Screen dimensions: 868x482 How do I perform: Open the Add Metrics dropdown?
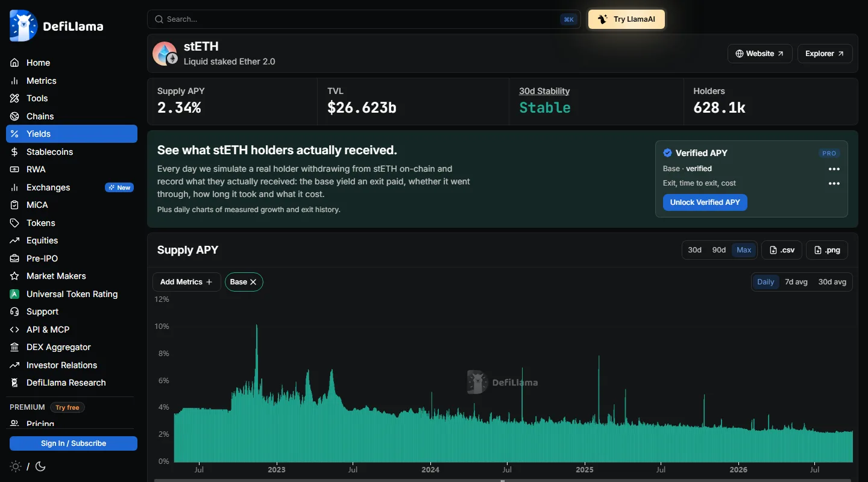coord(186,282)
